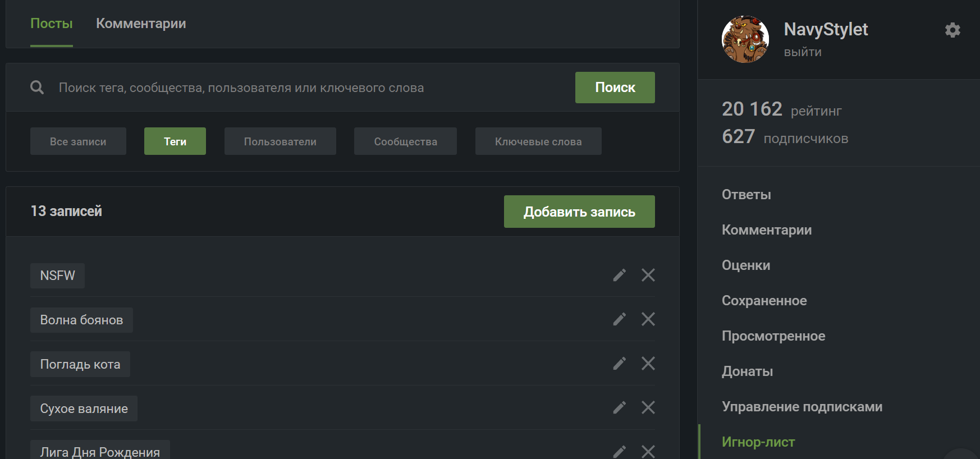Switch to the Посты tab
Image resolution: width=980 pixels, height=459 pixels.
52,24
